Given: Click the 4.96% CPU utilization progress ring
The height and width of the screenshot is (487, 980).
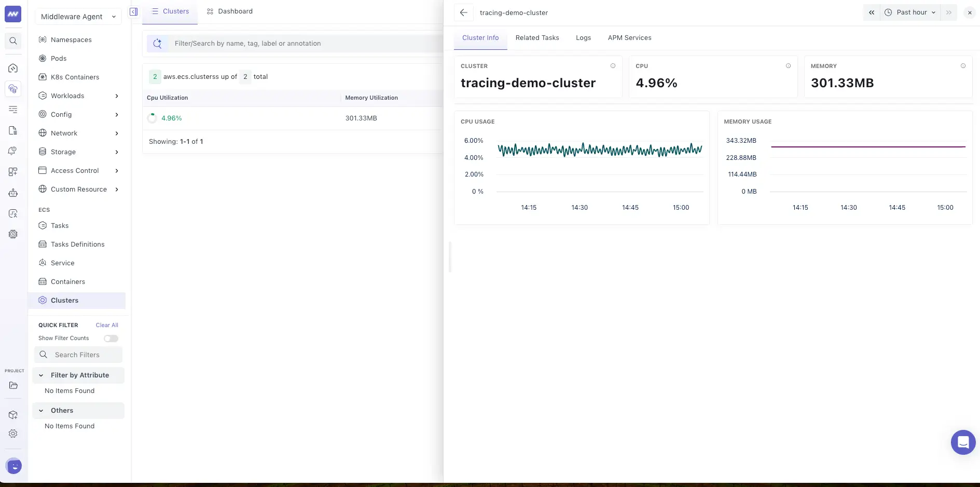Looking at the screenshot, I should coord(152,118).
